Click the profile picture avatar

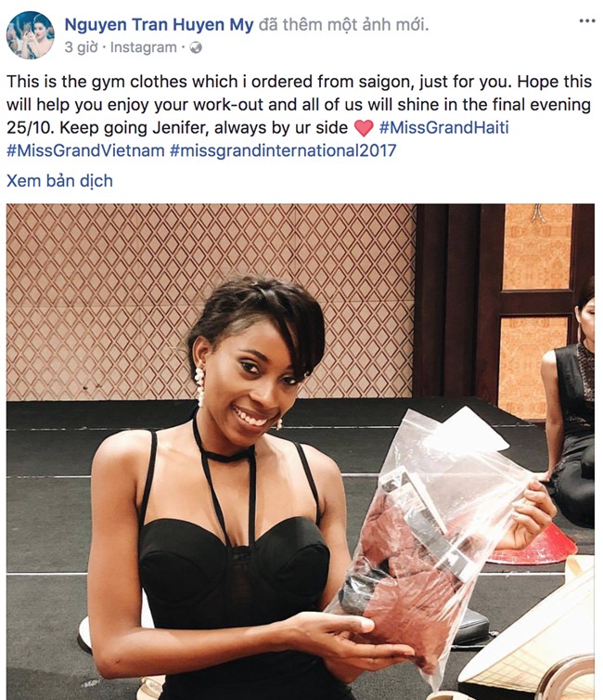tap(31, 35)
